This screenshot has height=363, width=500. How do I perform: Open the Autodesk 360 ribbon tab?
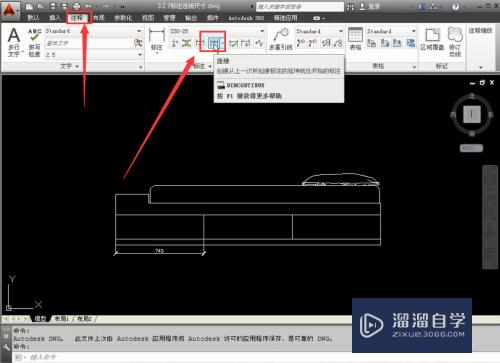(x=246, y=18)
